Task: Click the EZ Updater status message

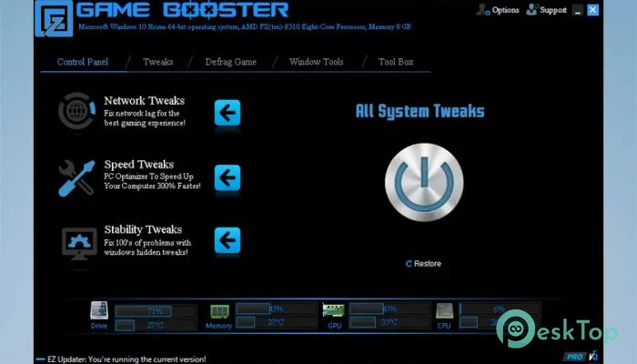Action: [126, 359]
